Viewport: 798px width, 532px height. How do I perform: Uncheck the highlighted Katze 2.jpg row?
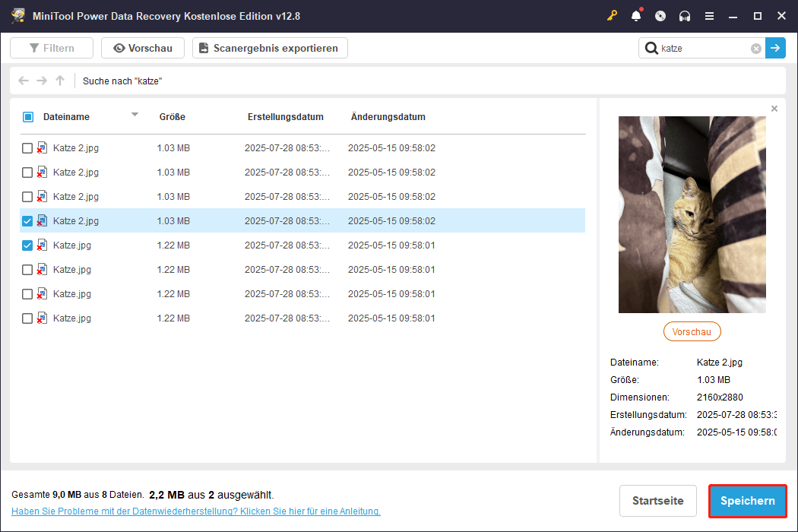click(28, 220)
